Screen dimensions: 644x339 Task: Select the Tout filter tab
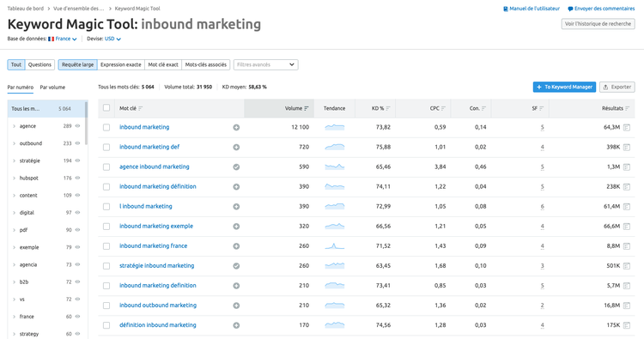click(x=16, y=65)
